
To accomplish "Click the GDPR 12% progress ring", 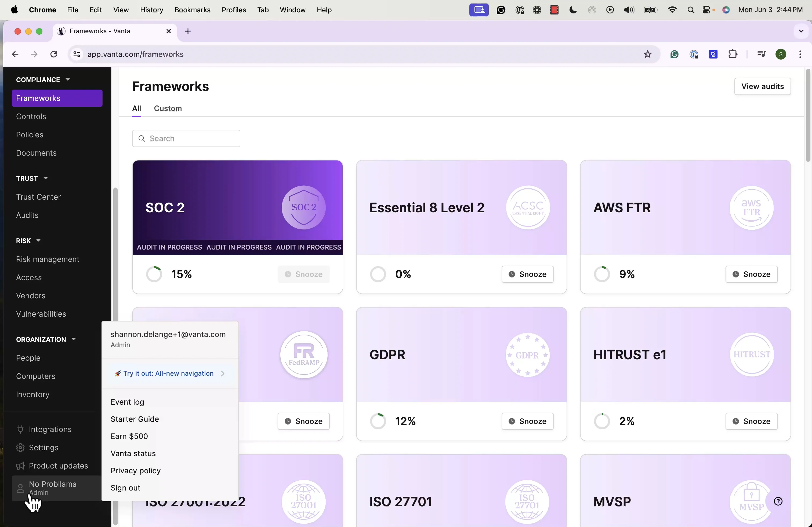I will tap(378, 421).
